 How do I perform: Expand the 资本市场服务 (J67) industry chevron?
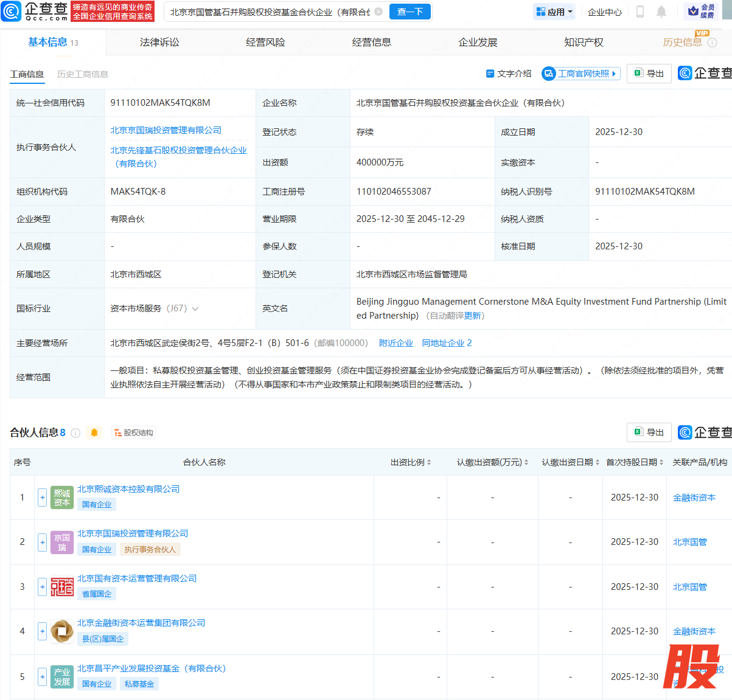click(x=195, y=309)
